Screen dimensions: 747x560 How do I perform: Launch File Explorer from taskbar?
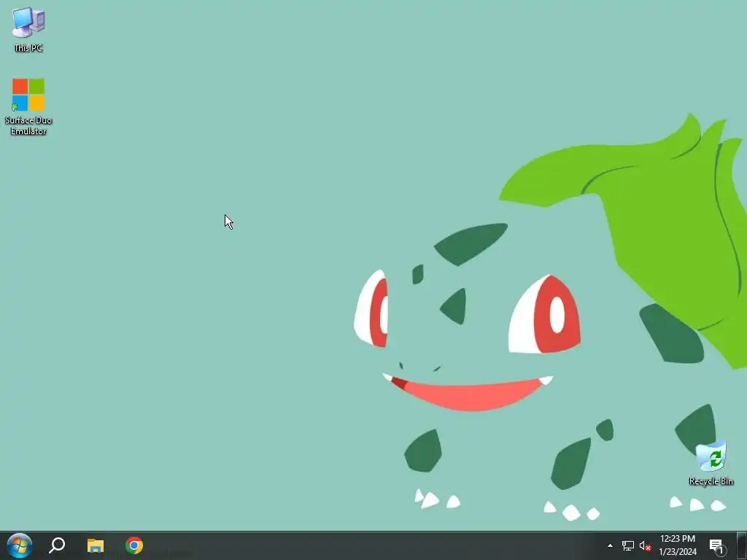(x=96, y=545)
